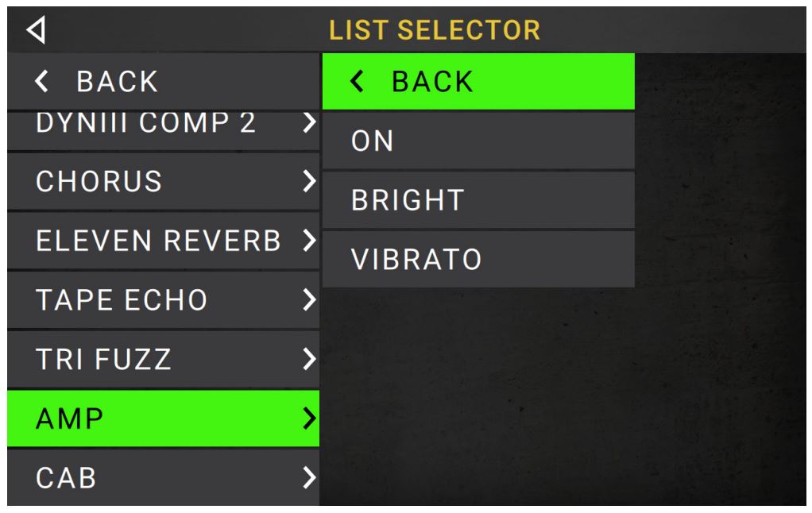The width and height of the screenshot is (812, 513).
Task: Expand the ELEVEN REVERB effect
Action: (159, 241)
